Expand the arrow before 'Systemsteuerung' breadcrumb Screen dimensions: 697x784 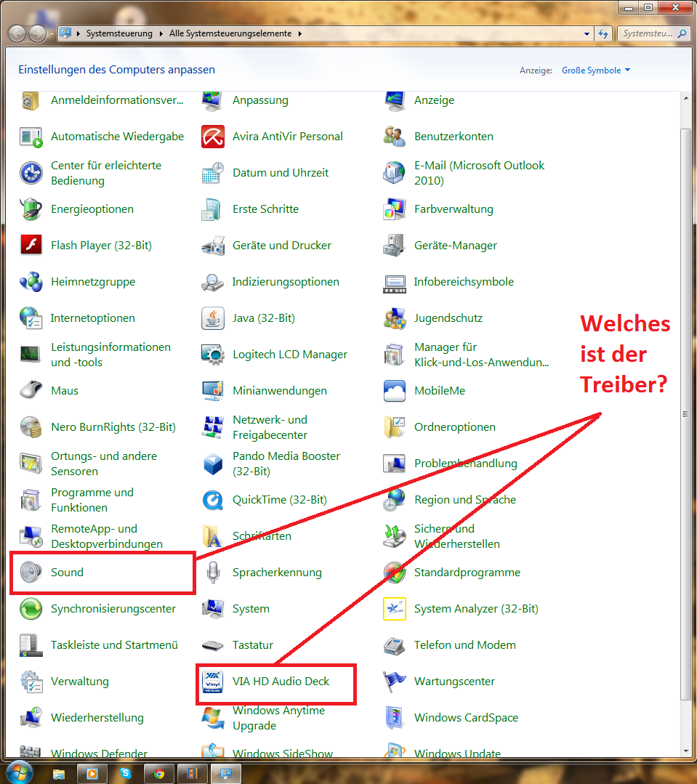pyautogui.click(x=78, y=33)
